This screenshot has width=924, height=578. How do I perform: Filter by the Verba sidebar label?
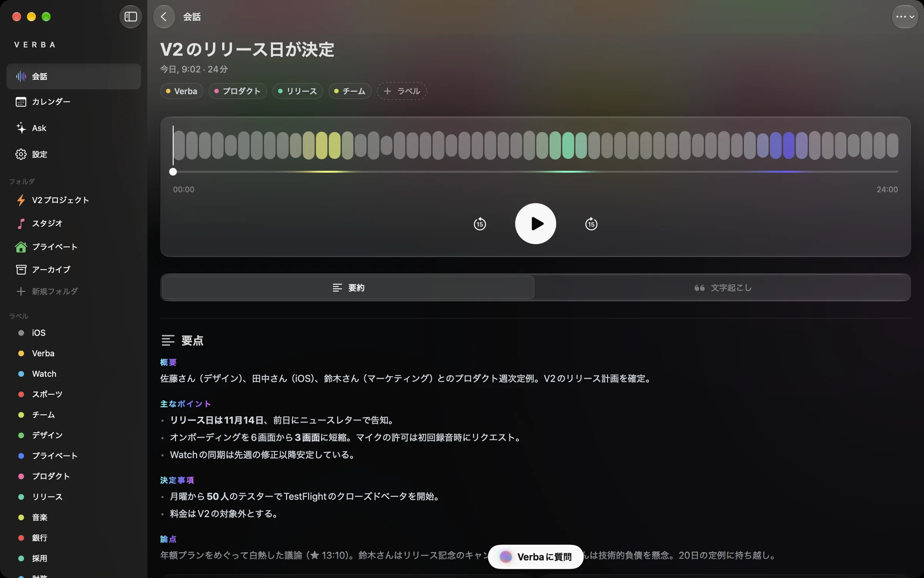(x=74, y=353)
